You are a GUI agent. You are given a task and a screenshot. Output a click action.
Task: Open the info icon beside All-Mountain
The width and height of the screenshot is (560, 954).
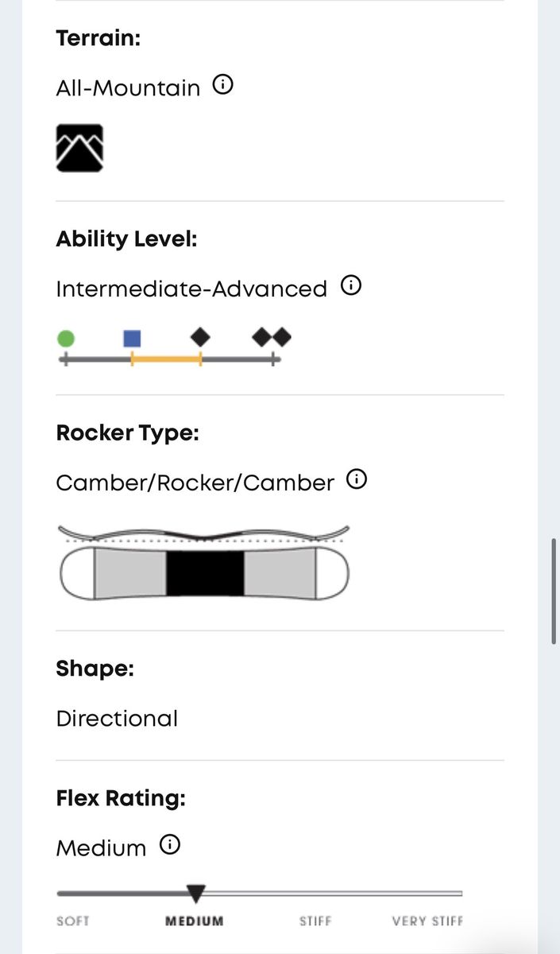coord(223,85)
